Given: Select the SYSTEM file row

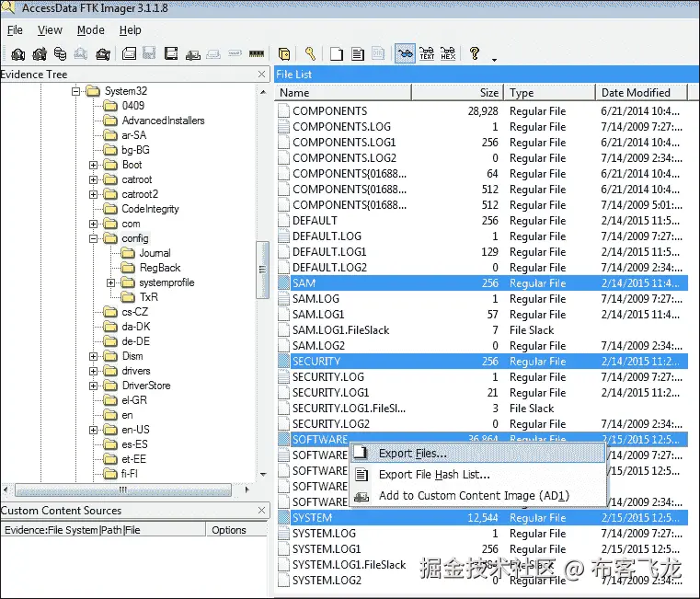Looking at the screenshot, I should (482, 518).
